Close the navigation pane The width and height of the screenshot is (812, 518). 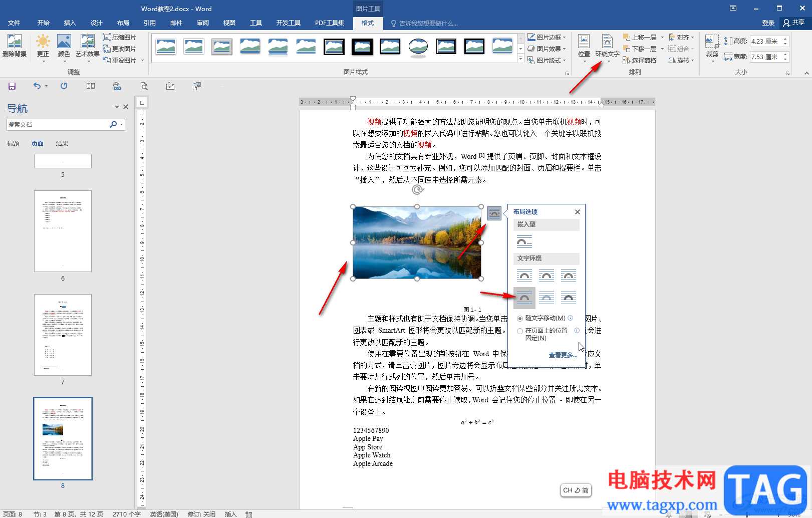(126, 107)
